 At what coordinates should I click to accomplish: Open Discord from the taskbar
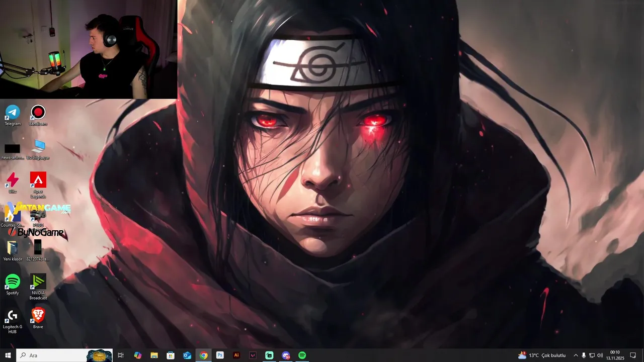coord(286,355)
